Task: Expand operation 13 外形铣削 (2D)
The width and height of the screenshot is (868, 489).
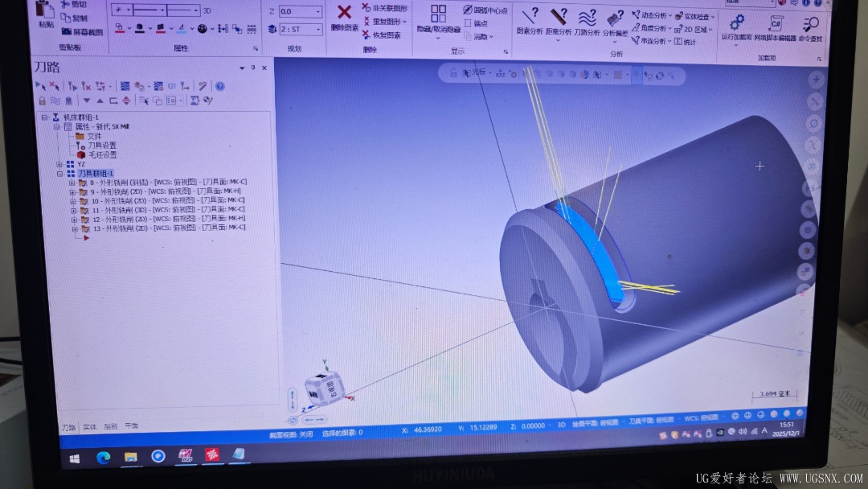Action: pos(74,228)
